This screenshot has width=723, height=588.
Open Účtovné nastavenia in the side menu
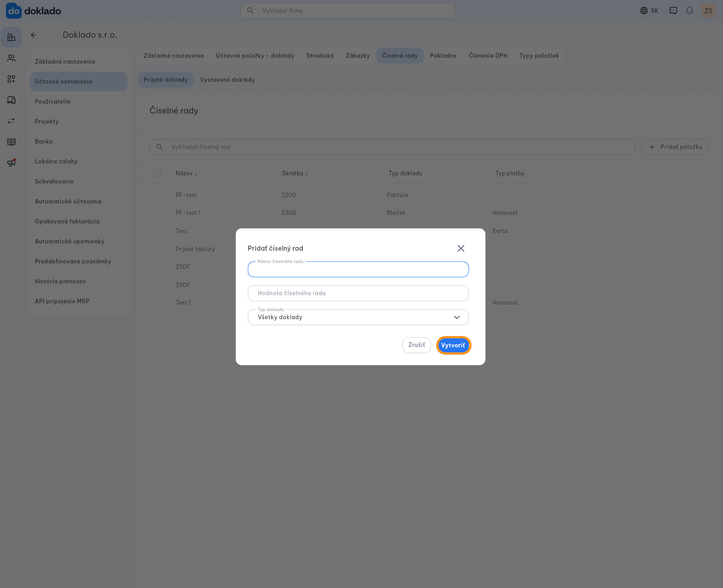point(79,82)
